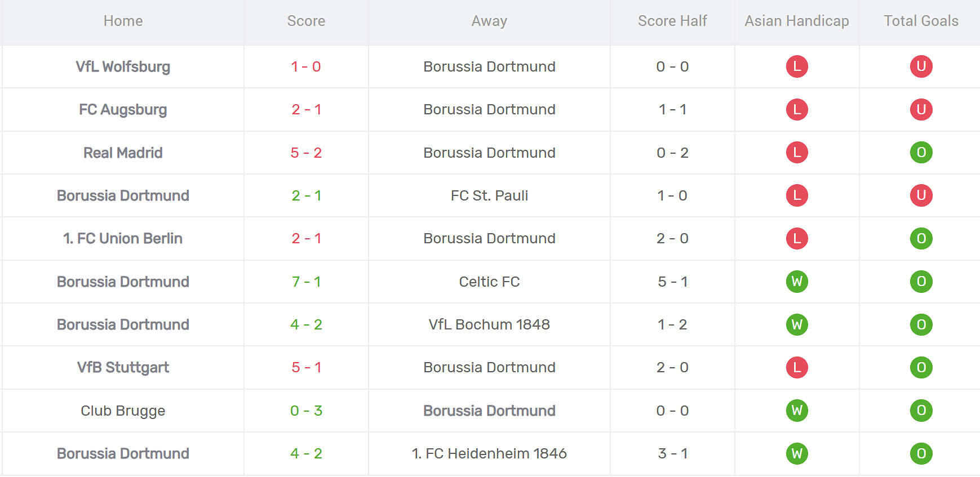980x477 pixels.
Task: Click the 5 - 2 Real Madrid score
Action: pyautogui.click(x=306, y=153)
